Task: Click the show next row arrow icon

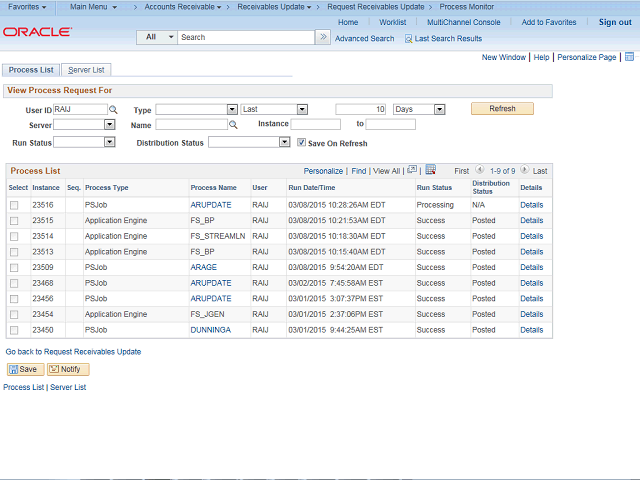Action: point(524,171)
